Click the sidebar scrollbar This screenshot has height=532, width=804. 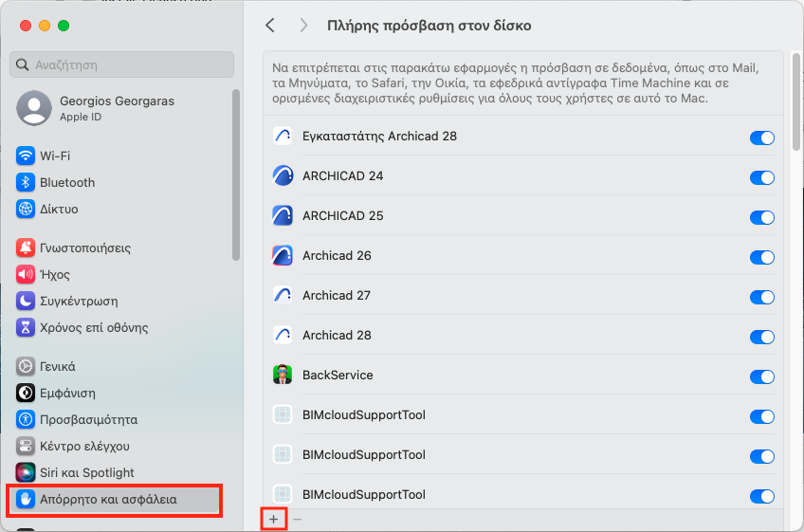pos(236,174)
